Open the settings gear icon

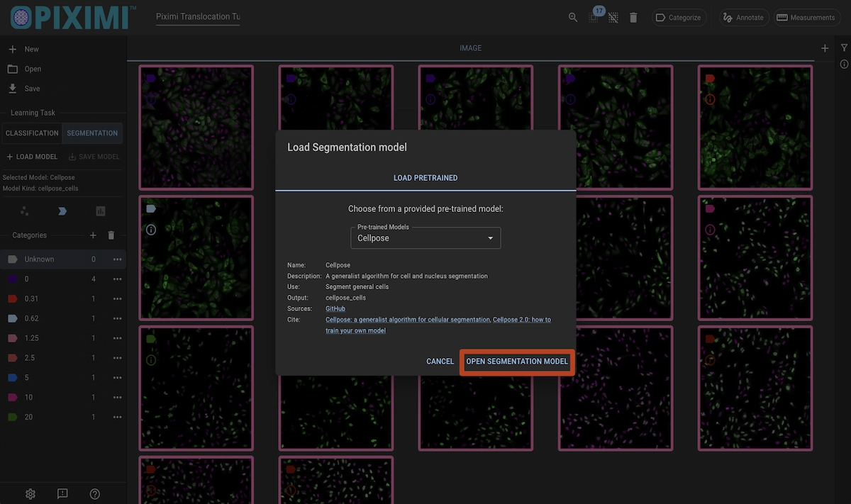point(30,493)
